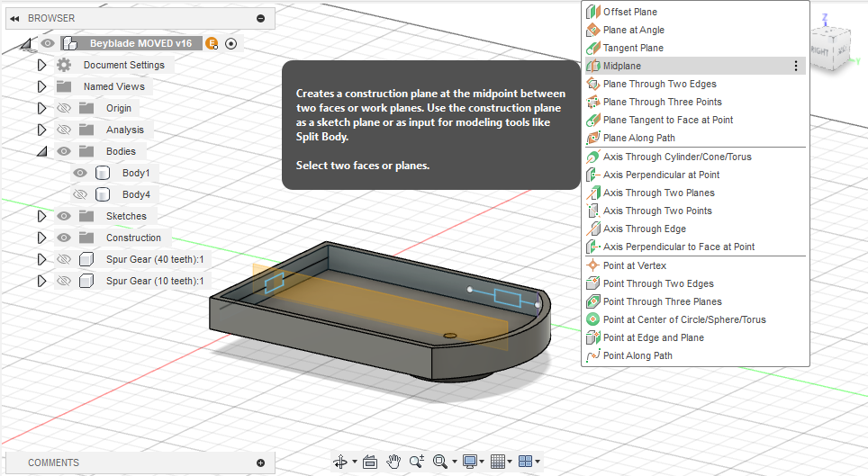
Task: Show Body4 using its eye icon
Action: (x=80, y=194)
